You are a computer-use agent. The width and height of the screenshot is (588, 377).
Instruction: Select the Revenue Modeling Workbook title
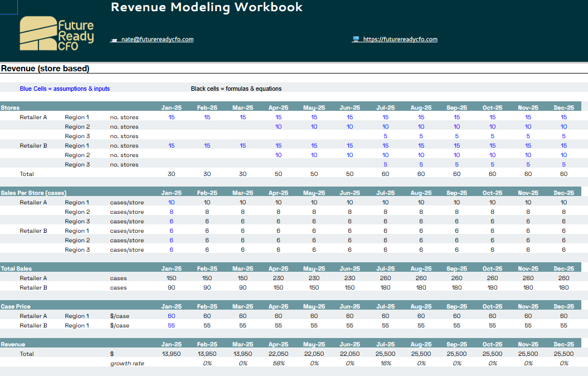(207, 7)
